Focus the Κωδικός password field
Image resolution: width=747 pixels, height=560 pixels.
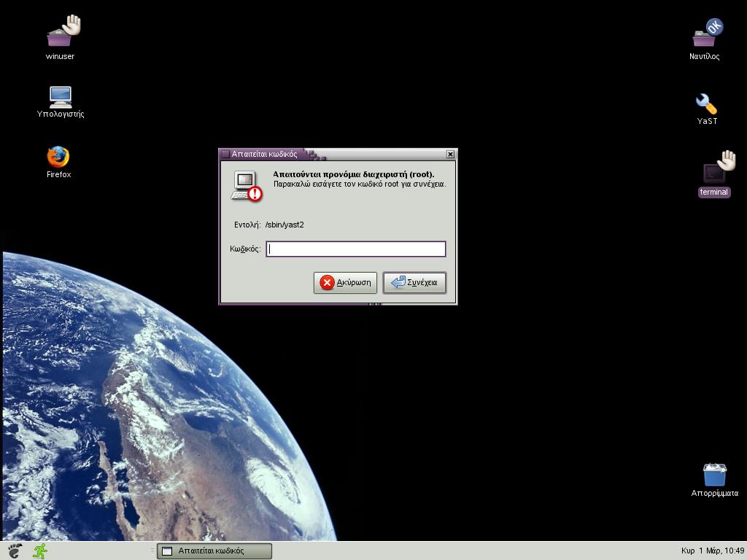coord(356,249)
